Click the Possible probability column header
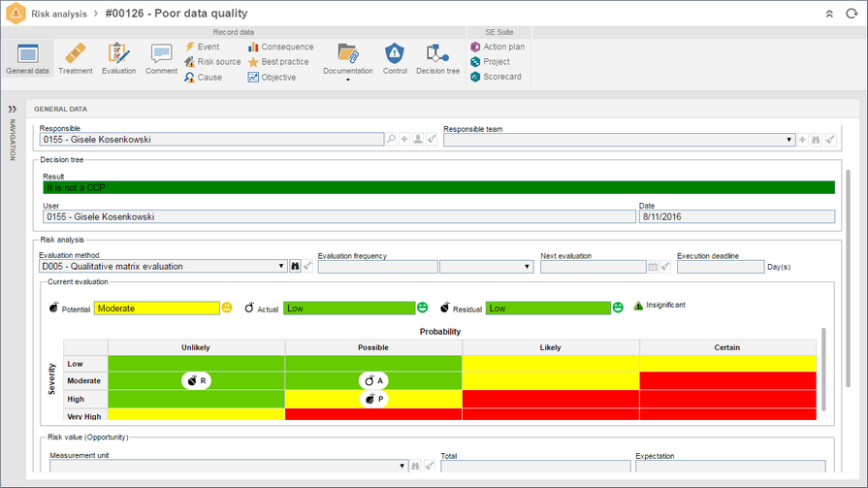 pos(373,347)
